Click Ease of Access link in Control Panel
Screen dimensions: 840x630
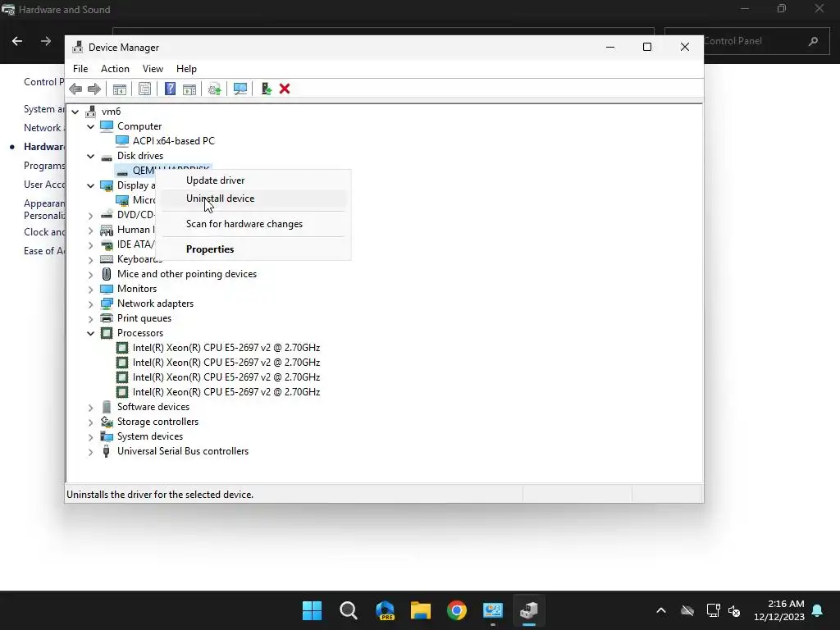[44, 251]
